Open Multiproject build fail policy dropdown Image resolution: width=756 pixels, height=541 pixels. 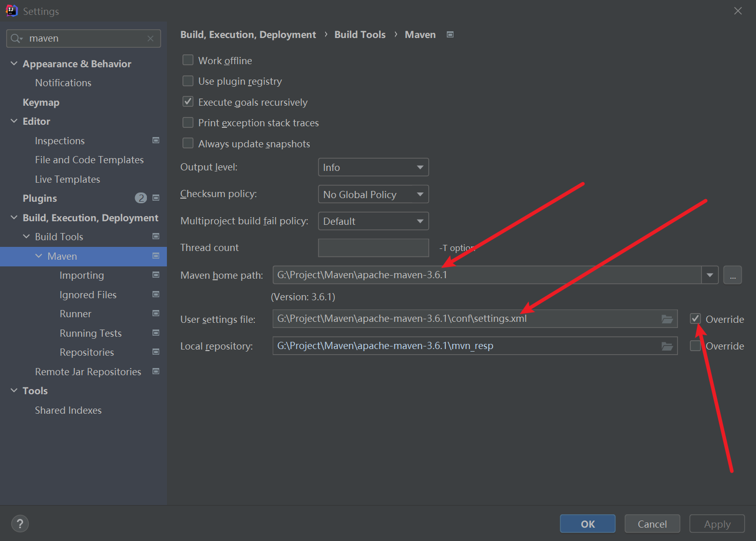click(x=373, y=221)
